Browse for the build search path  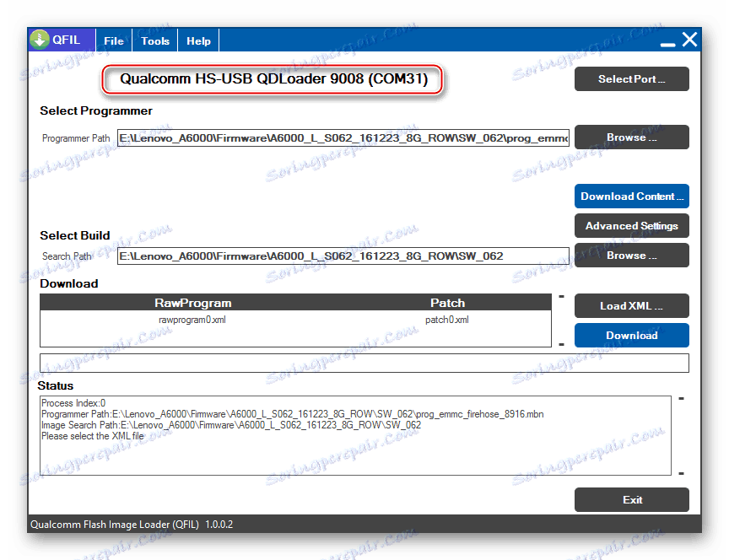point(632,256)
